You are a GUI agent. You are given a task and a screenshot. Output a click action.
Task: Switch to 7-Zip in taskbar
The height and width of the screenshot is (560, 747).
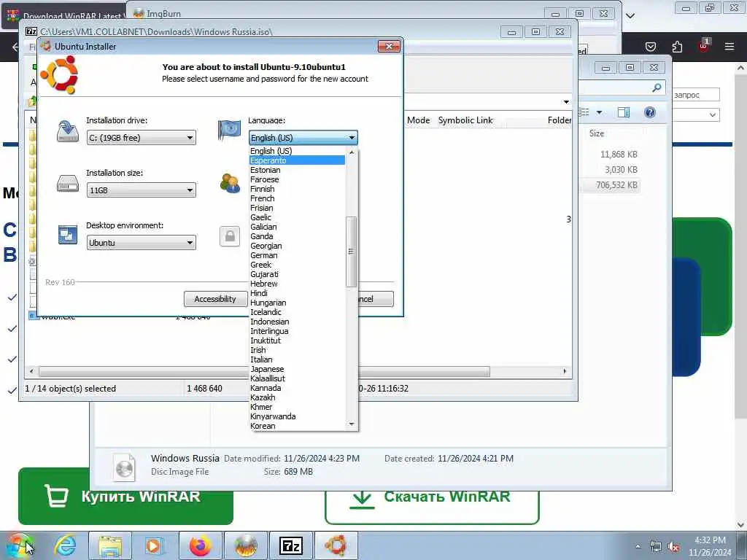coord(291,545)
